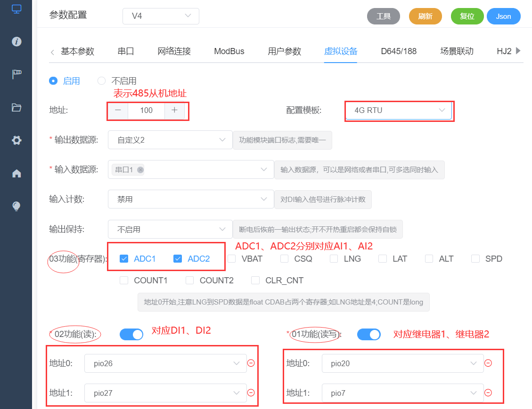Increase the 地址 value with the plus stepper
This screenshot has height=409, width=532.
pos(174,111)
